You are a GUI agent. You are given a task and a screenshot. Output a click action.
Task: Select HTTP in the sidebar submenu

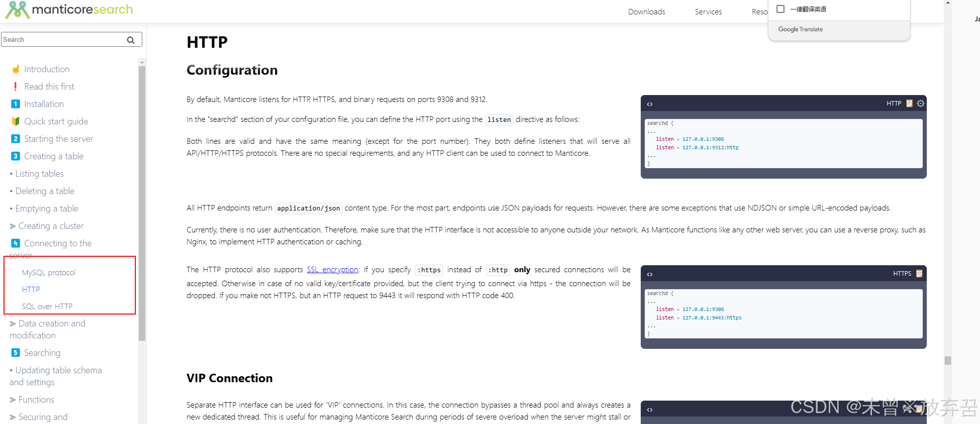(31, 290)
